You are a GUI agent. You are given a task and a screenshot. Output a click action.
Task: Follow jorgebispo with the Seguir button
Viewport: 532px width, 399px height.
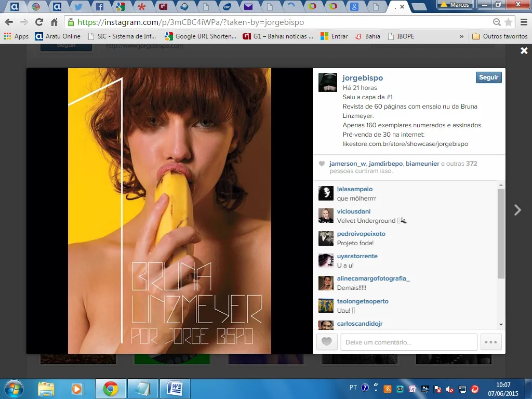pos(488,77)
